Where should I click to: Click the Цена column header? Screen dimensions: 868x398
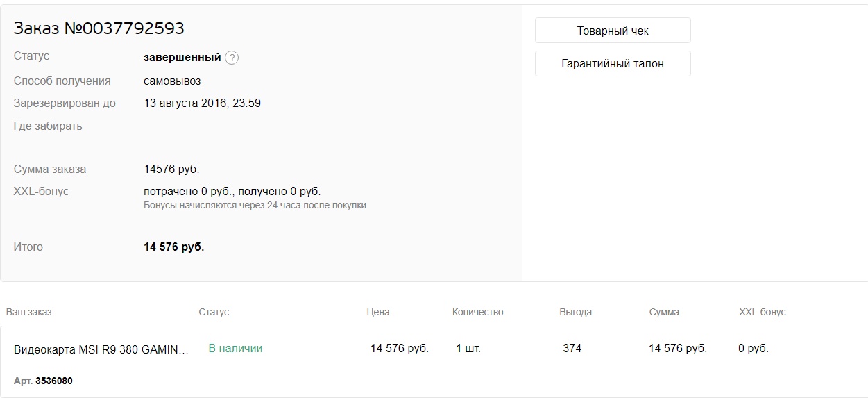click(x=378, y=312)
